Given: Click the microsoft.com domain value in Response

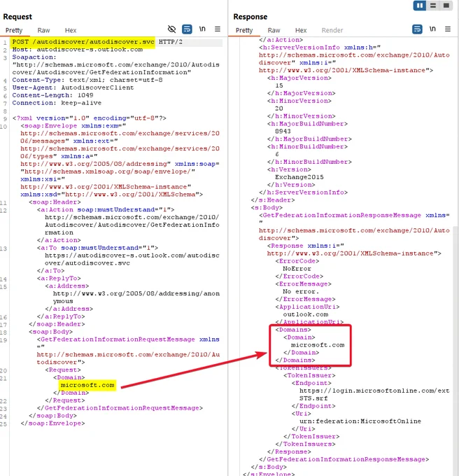Looking at the screenshot, I should (x=318, y=345).
